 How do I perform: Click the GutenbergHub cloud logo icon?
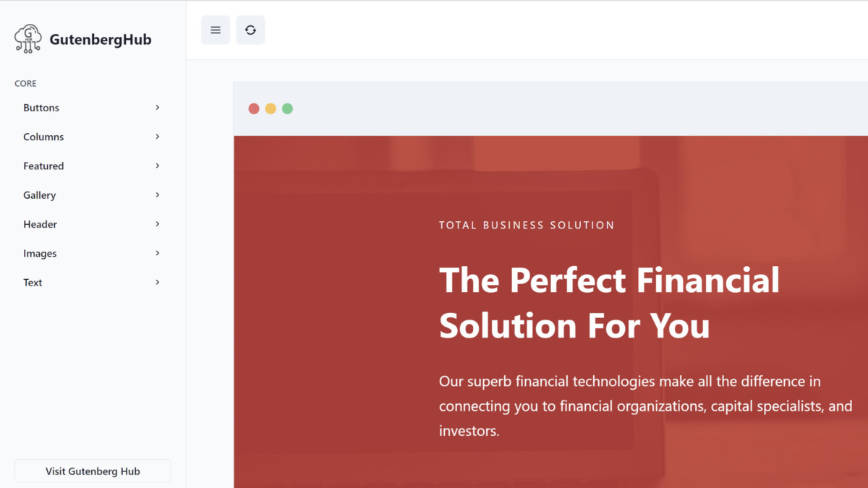[27, 38]
